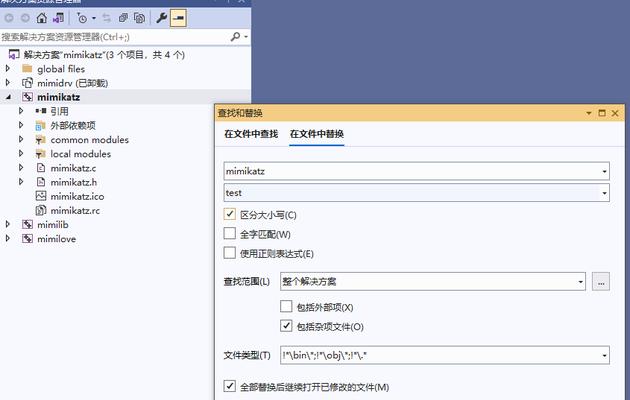The image size is (630, 400).
Task: Open Properties with the wrench icon
Action: (x=162, y=18)
